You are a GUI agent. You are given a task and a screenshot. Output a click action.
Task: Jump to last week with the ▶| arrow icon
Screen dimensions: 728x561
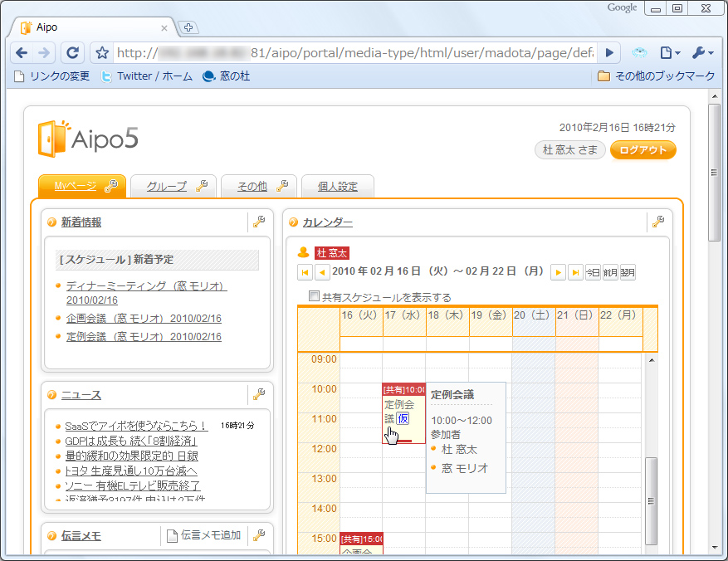pos(574,272)
